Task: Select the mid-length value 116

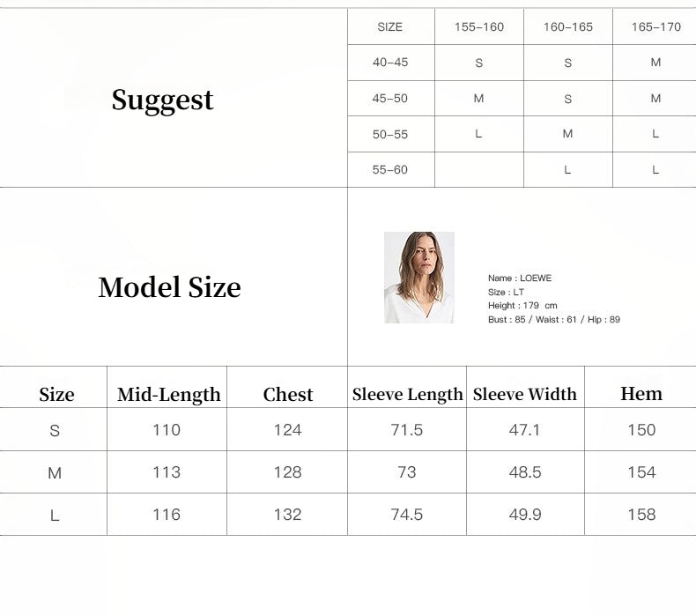Action: click(x=167, y=515)
